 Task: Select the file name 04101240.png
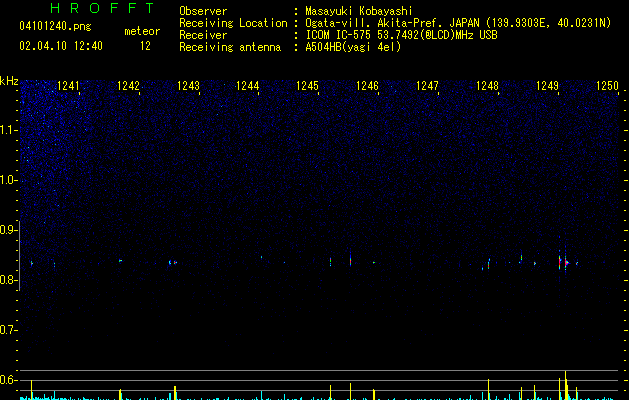coord(55,27)
